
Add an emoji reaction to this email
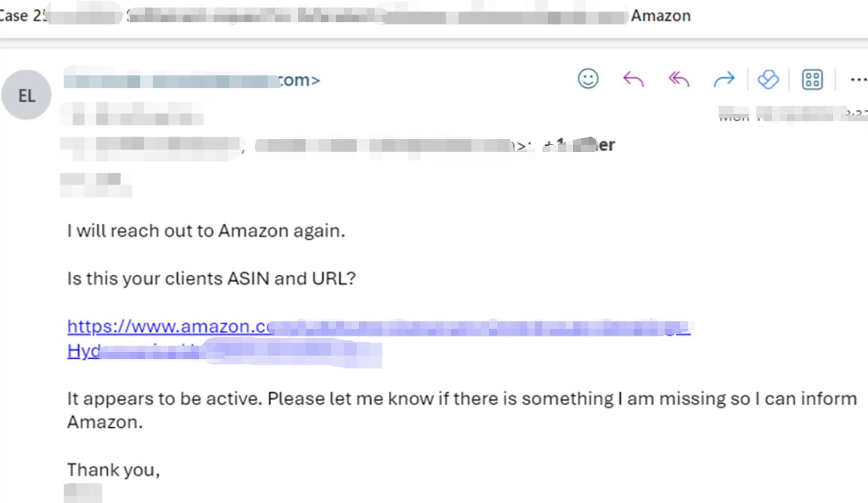pos(588,79)
